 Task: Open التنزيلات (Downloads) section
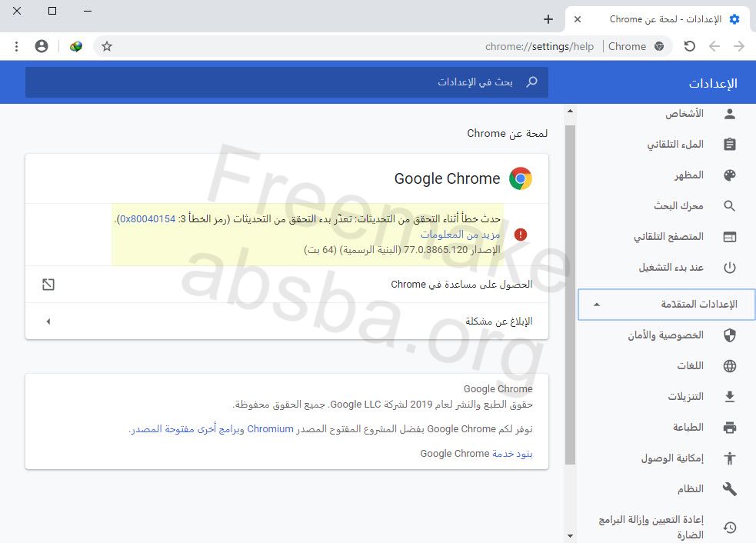(x=685, y=396)
